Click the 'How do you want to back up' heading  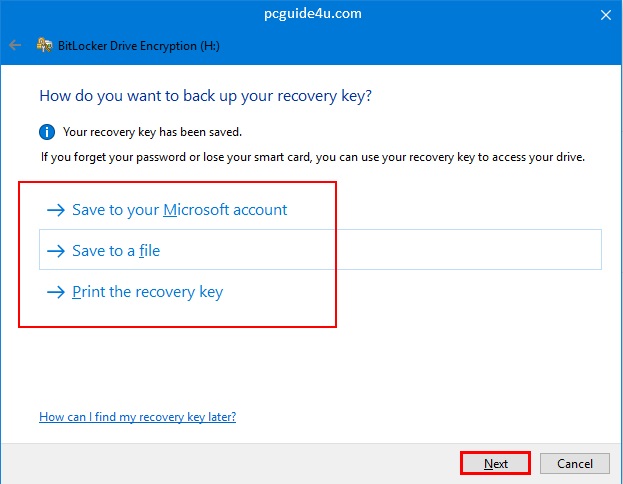pos(212,96)
